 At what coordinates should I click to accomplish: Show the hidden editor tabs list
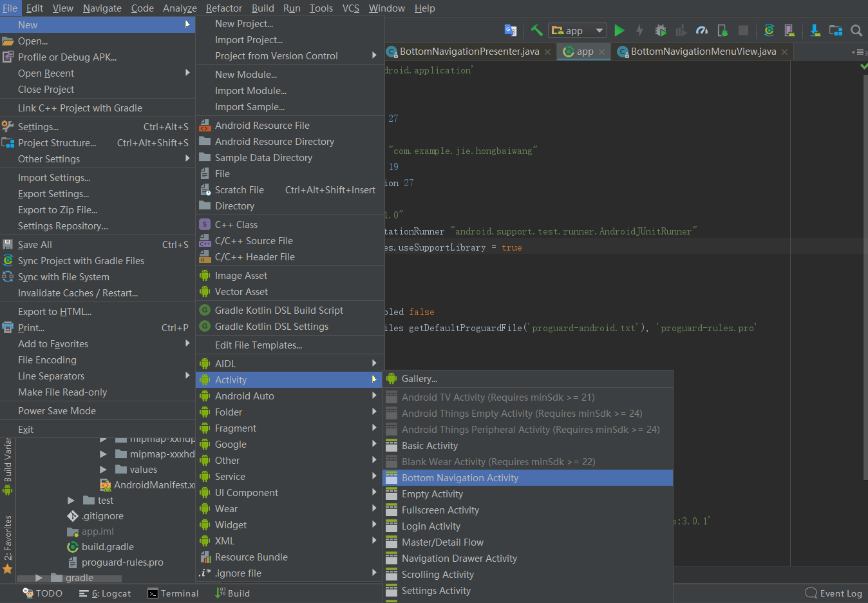(858, 52)
